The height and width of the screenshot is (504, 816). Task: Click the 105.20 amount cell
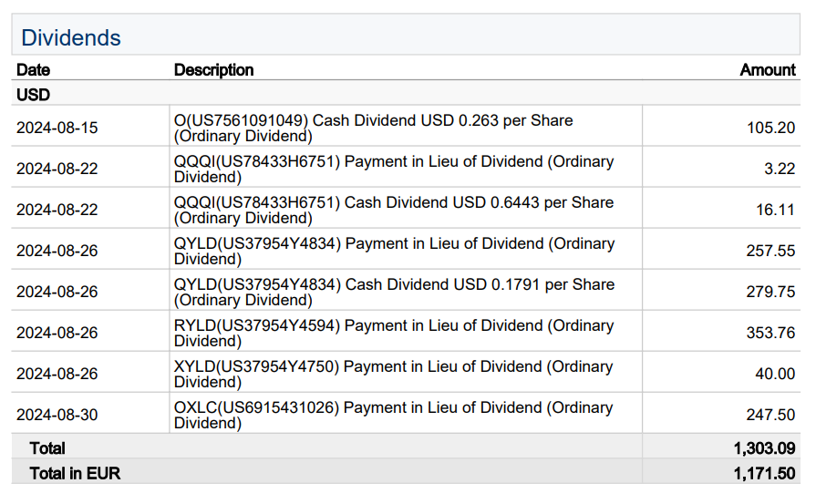[770, 128]
